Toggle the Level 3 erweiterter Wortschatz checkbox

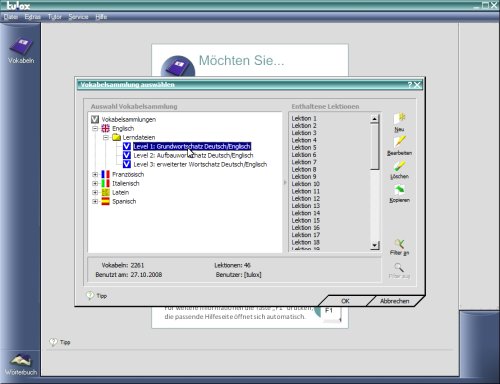[126, 164]
